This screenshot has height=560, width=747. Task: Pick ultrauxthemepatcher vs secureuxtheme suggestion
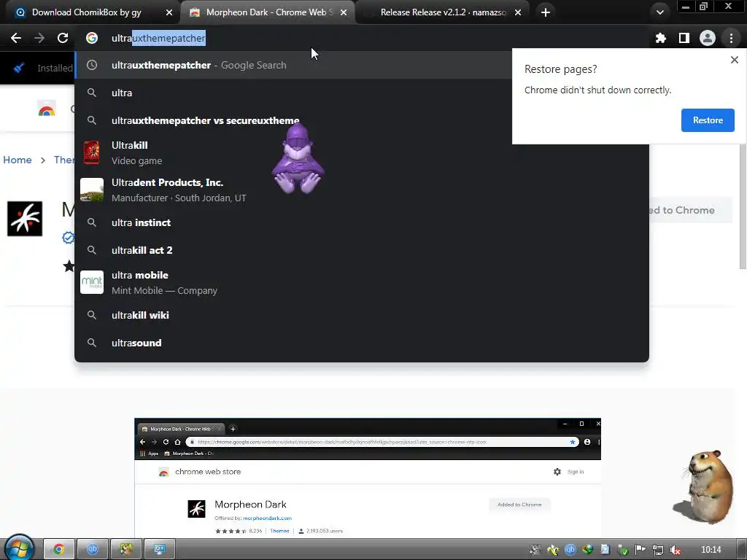click(293, 120)
